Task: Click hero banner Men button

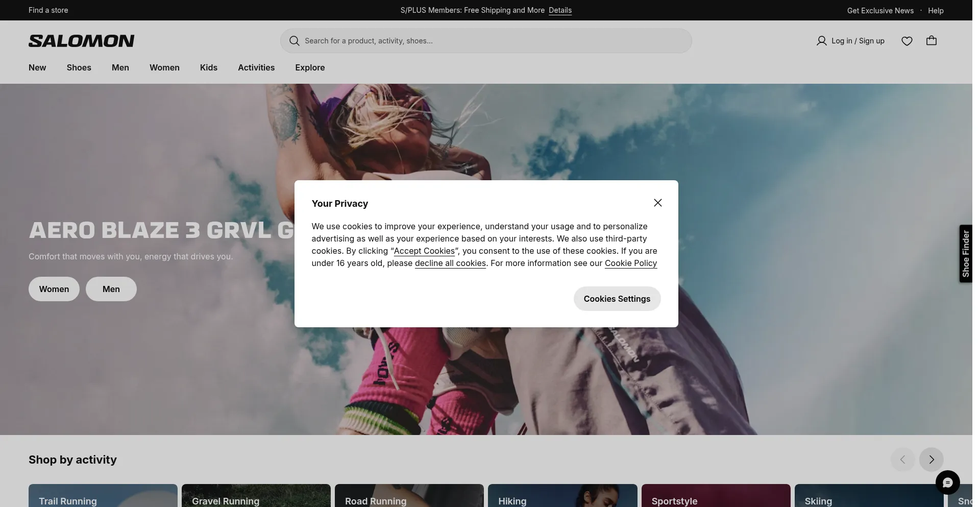Action: click(x=111, y=289)
